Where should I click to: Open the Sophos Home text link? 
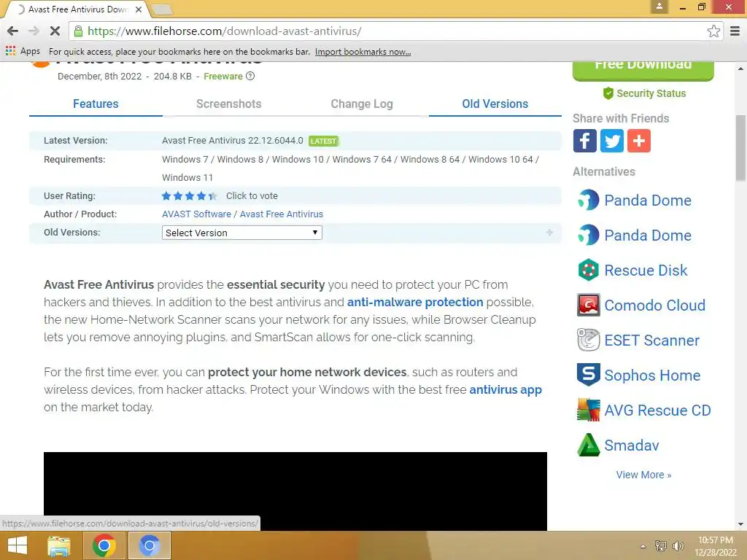coord(652,376)
